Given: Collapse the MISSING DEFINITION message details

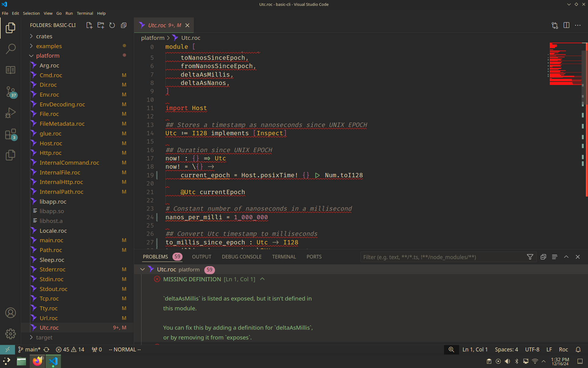Looking at the screenshot, I should pos(262,279).
